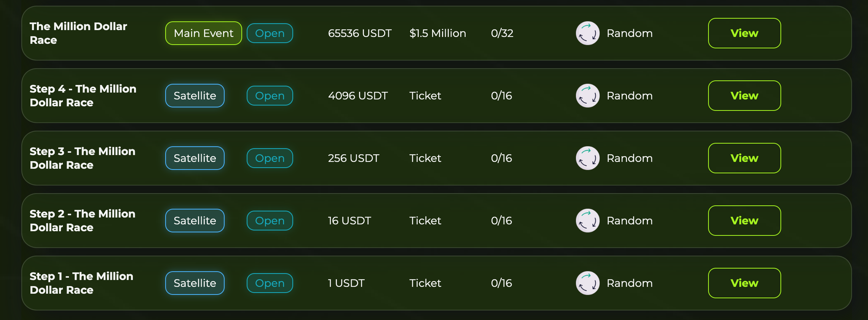
Task: Click Open status tag in Step 3 row
Action: tap(270, 158)
